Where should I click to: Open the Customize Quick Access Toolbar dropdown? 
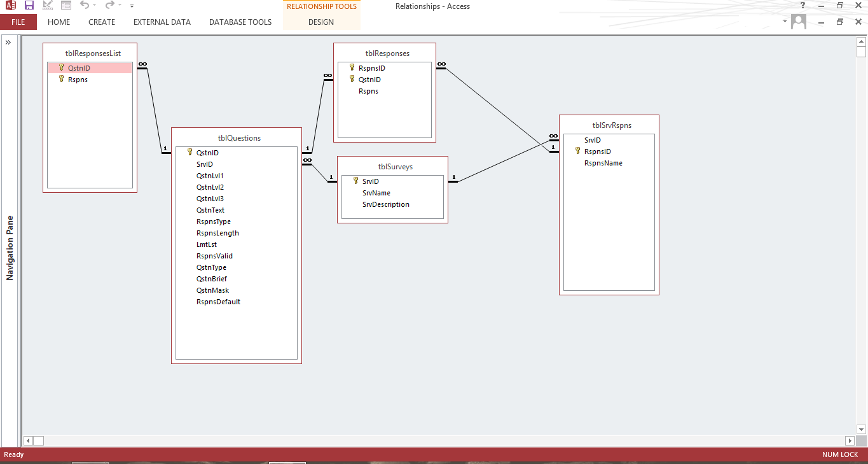click(132, 6)
